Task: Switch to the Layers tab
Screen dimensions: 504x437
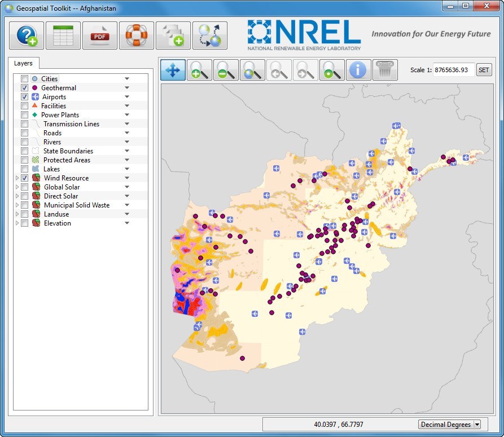Action: (24, 64)
